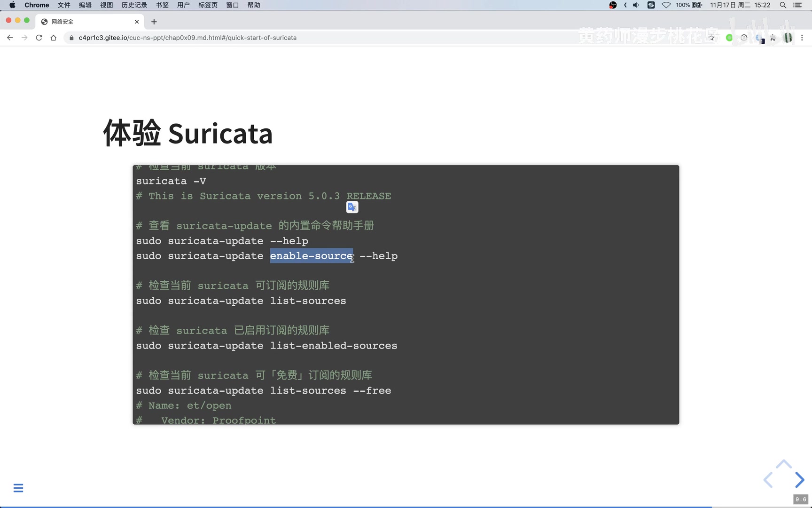Go to the next slide arrow
Viewport: 812px width, 508px height.
pyautogui.click(x=800, y=480)
